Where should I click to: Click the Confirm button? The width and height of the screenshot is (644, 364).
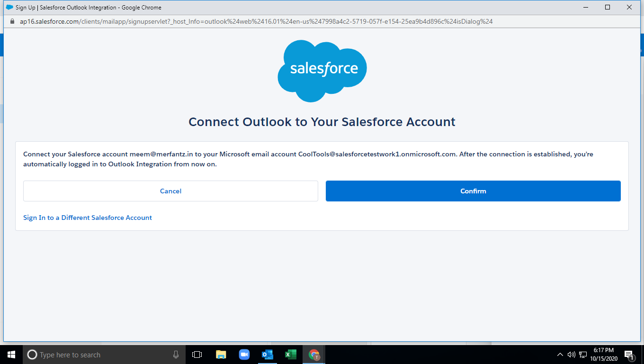click(473, 191)
